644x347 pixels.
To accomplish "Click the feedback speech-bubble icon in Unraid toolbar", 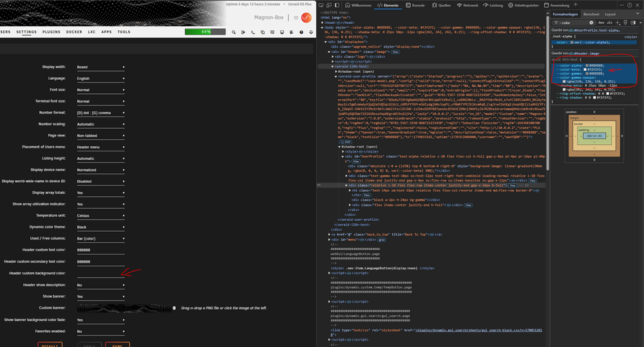I will (x=272, y=32).
